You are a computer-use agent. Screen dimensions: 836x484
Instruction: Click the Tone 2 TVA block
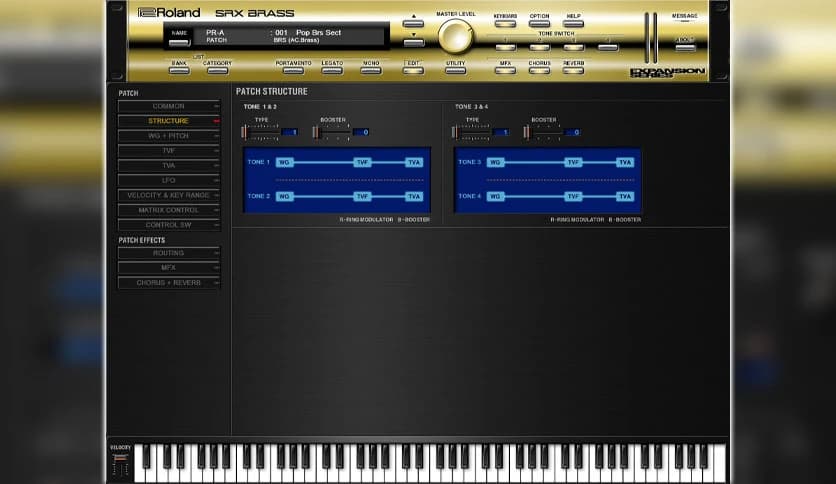pos(414,196)
